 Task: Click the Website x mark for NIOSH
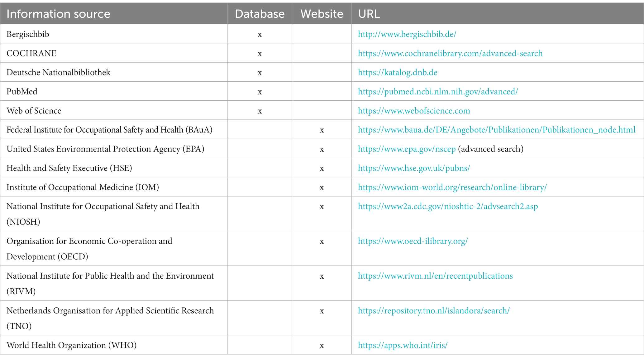click(322, 207)
